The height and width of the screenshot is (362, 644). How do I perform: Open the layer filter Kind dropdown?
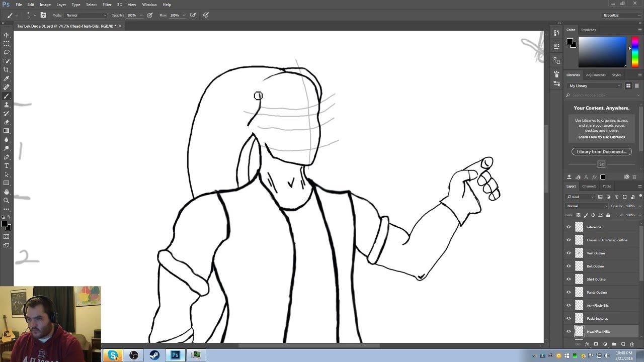click(581, 197)
